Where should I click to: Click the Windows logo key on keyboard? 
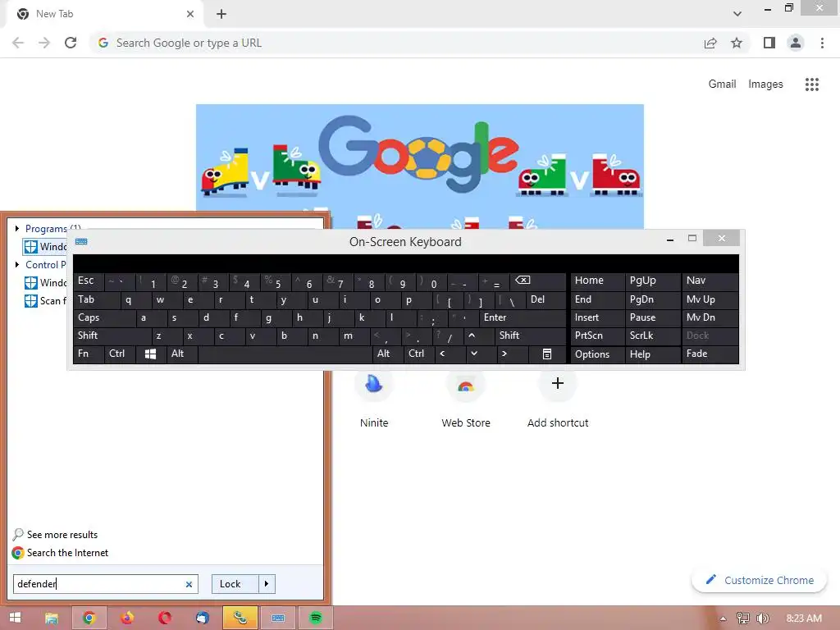point(151,354)
